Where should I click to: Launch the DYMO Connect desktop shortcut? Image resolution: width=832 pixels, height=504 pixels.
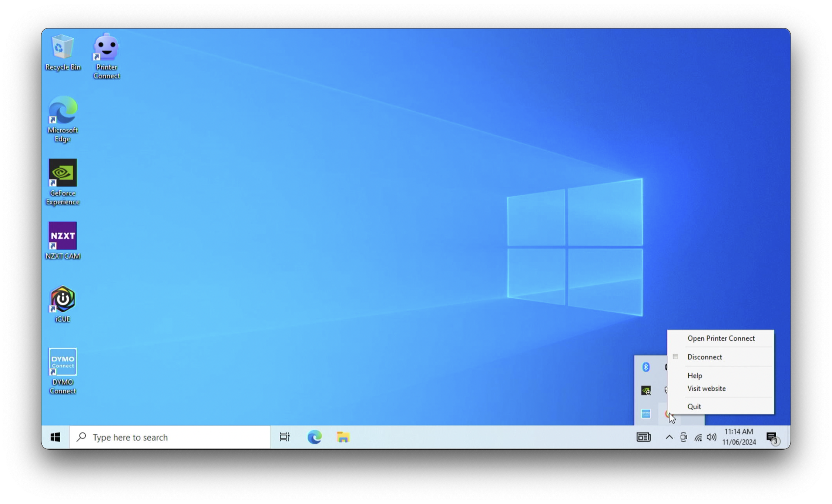63,370
